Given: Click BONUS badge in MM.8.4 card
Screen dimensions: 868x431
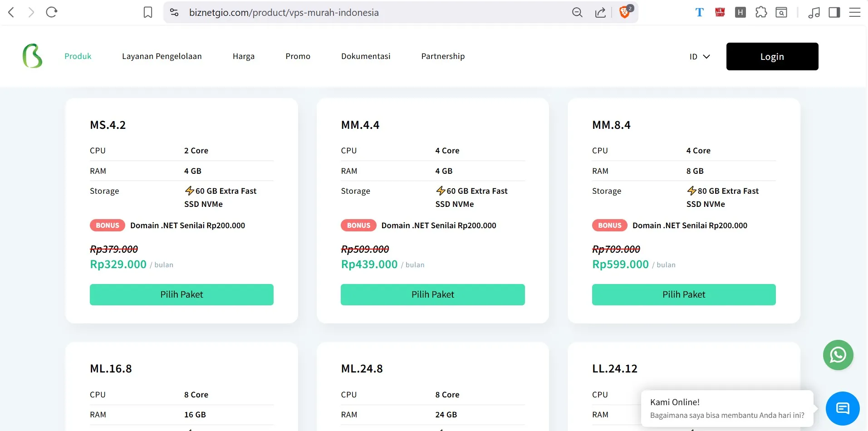Looking at the screenshot, I should point(610,225).
